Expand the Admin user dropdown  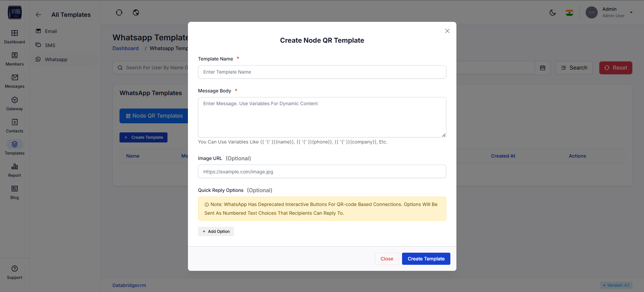[631, 12]
